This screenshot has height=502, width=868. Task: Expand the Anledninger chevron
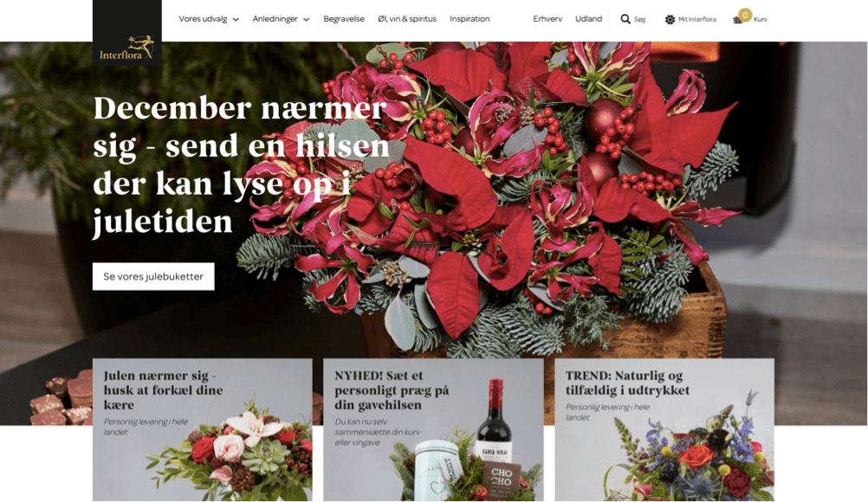point(306,19)
